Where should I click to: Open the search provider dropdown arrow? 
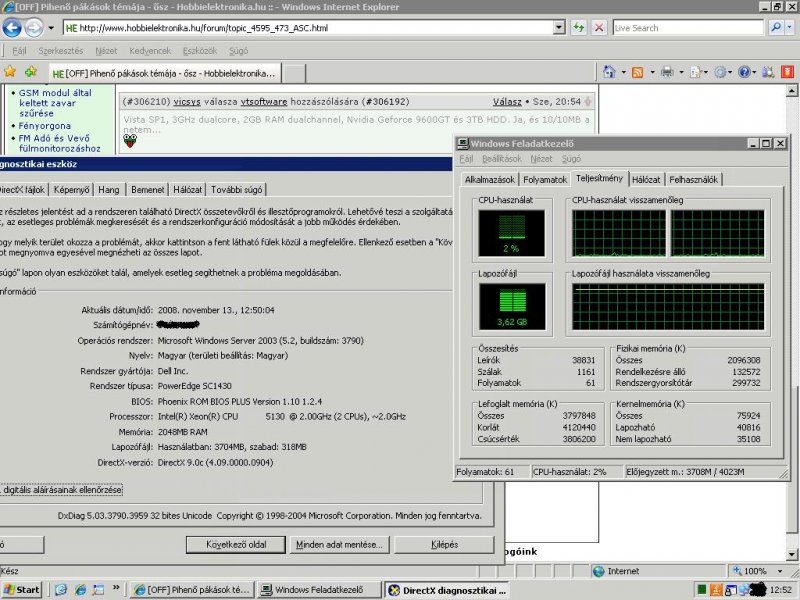[790, 28]
